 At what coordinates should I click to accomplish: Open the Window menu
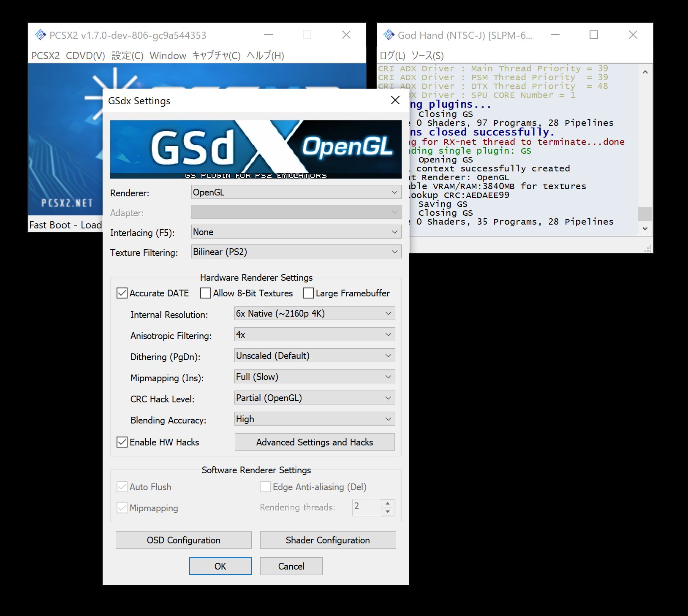168,56
